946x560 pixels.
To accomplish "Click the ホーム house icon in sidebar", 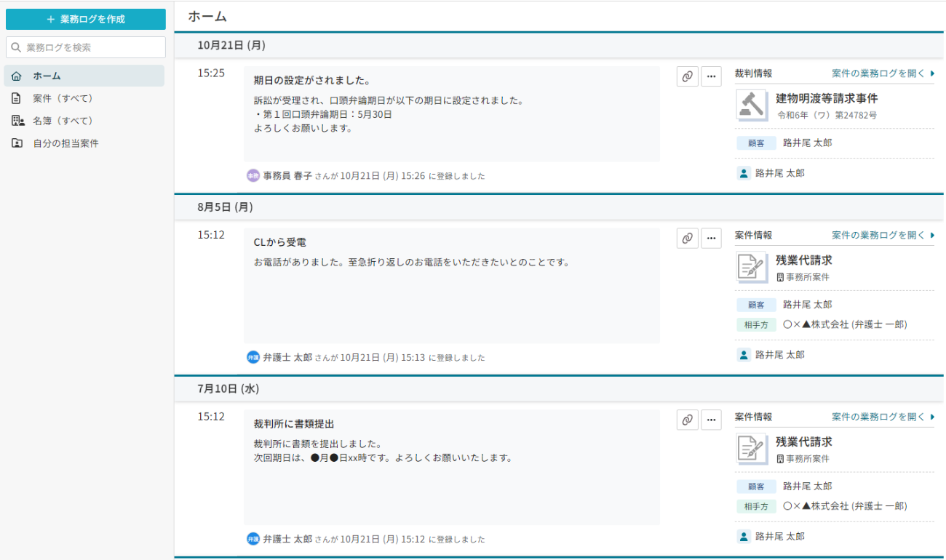I will [x=17, y=76].
